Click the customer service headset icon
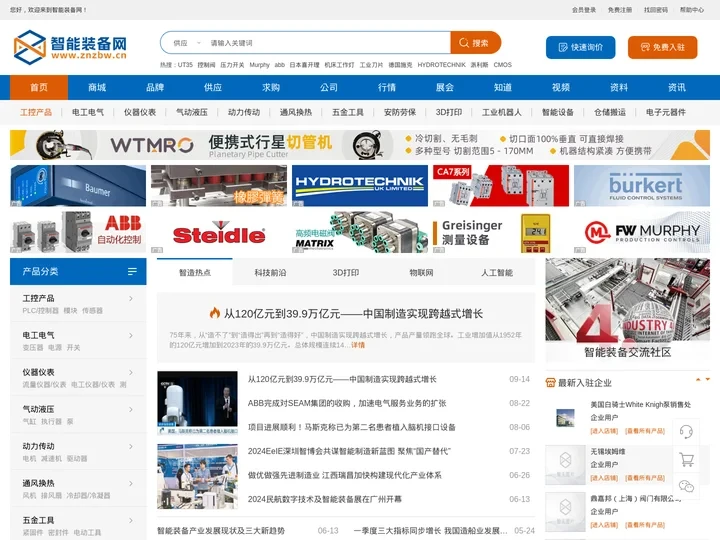Screen dimensions: 720x540 (x=686, y=432)
